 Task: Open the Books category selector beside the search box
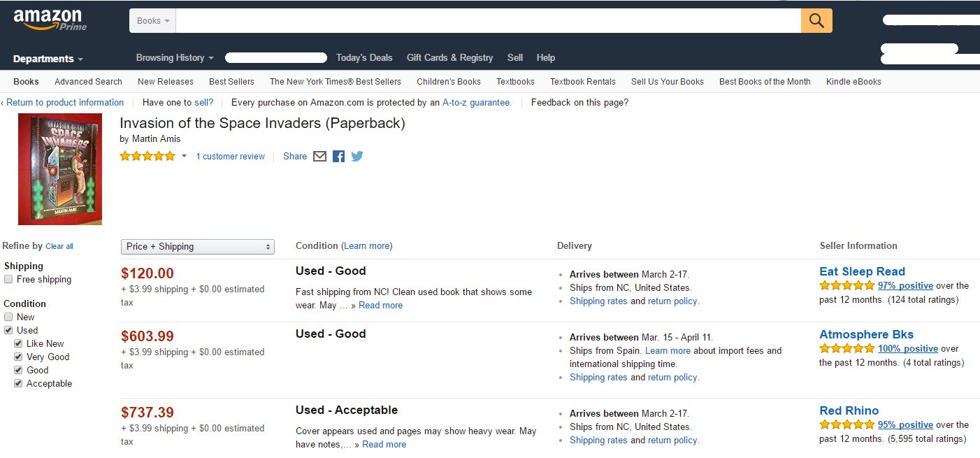152,20
